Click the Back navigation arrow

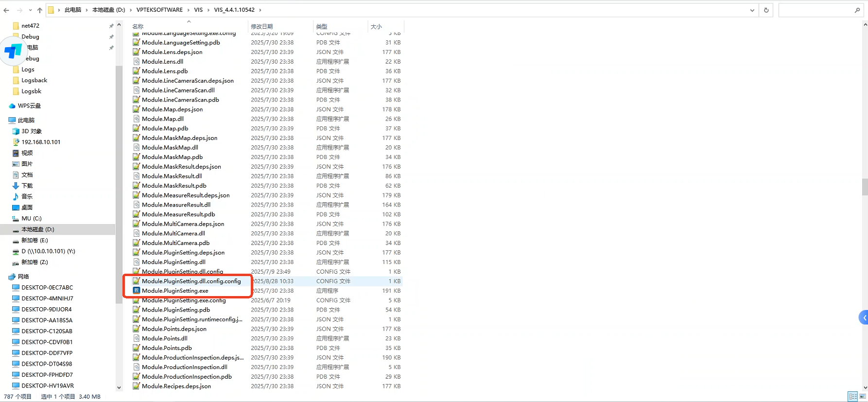click(6, 10)
